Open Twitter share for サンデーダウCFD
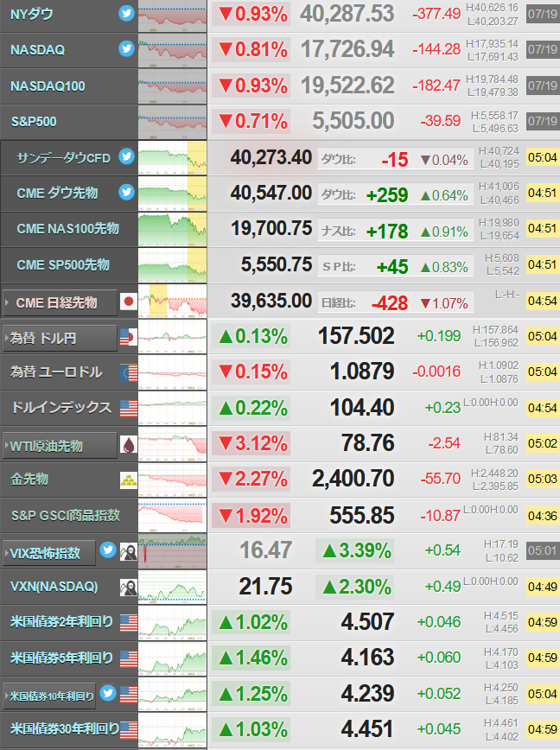 tap(126, 156)
